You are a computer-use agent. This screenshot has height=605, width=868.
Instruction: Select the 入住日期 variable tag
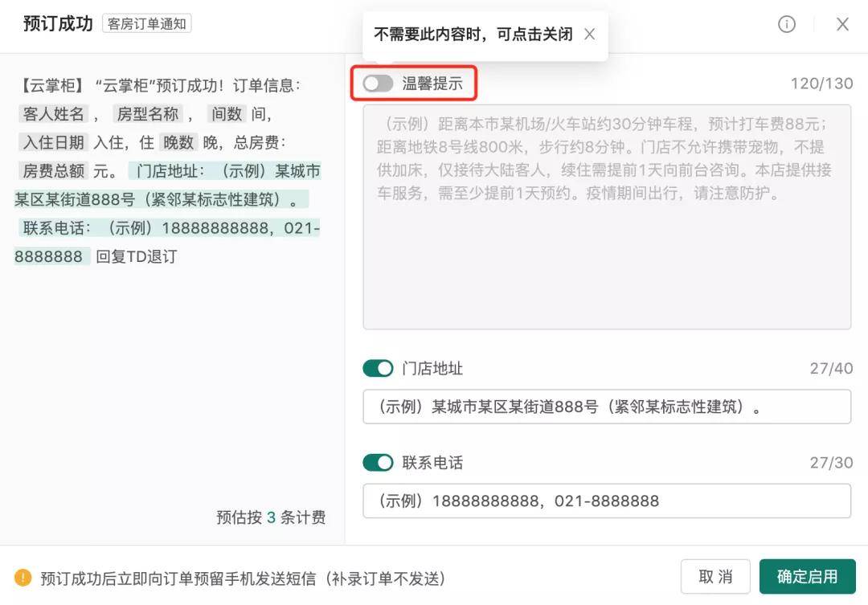54,142
